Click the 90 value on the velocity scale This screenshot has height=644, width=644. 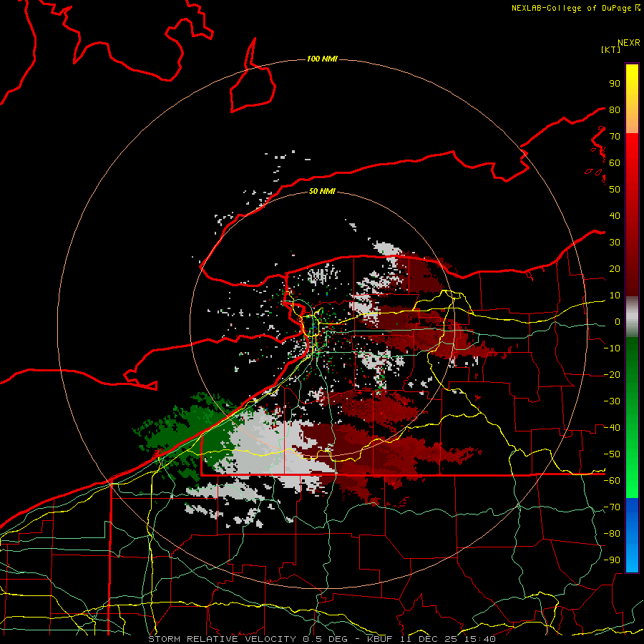pos(615,84)
